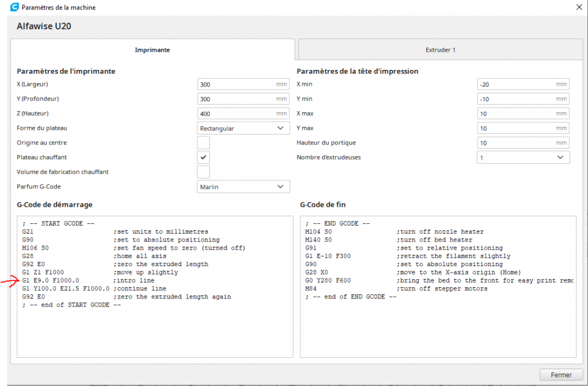This screenshot has height=386, width=588.
Task: Click the G28 X0 end gcode line
Action: 413,272
